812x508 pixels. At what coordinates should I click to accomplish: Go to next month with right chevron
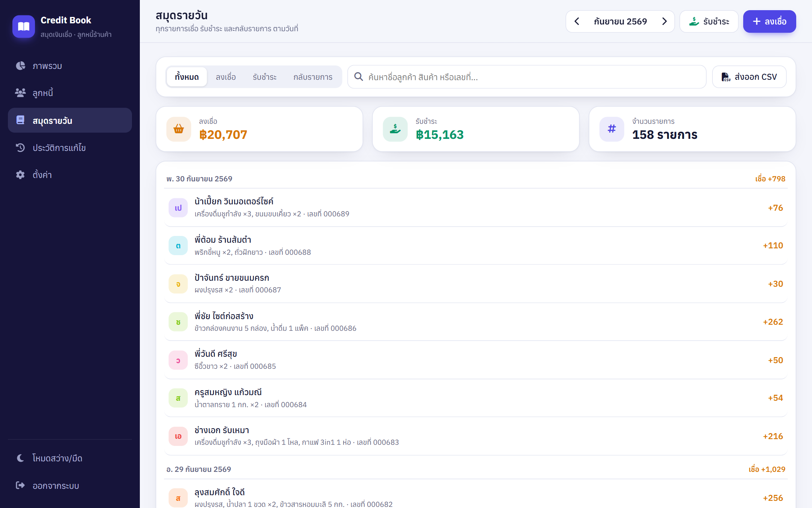(664, 21)
